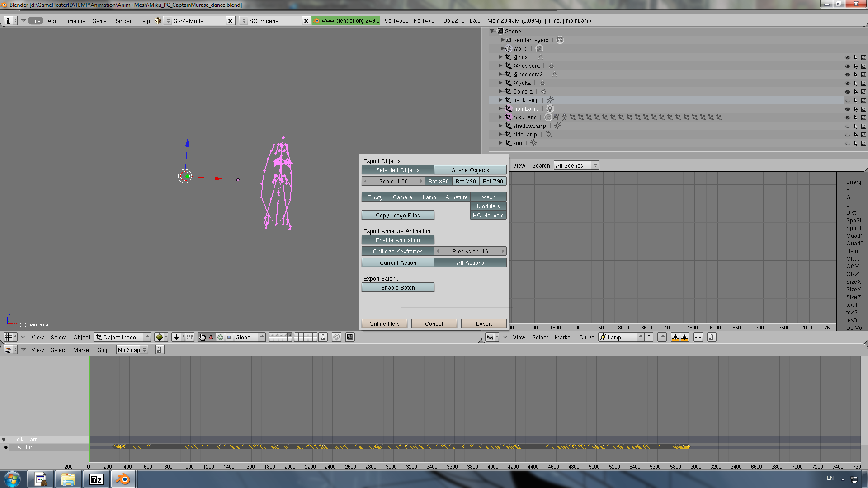Click copy IPO curves down-arrow icon
Screen dimensions: 868x488
675,337
